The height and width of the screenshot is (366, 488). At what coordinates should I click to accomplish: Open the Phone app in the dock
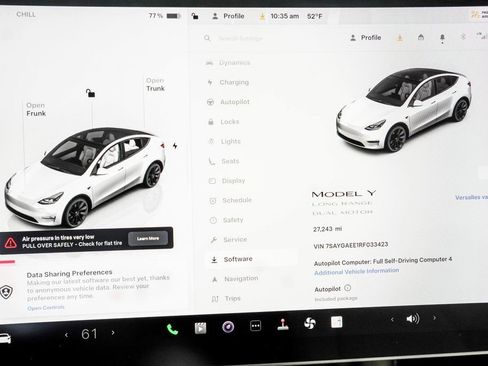(172, 329)
